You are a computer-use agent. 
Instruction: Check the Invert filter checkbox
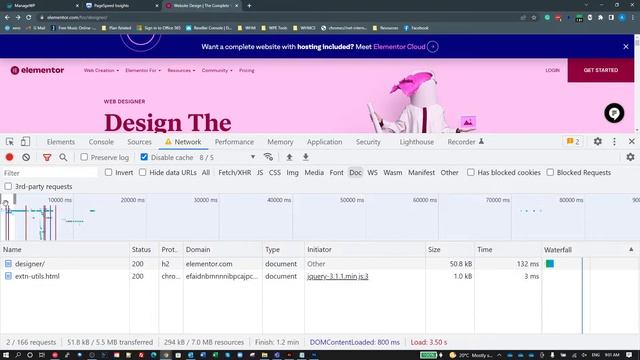coord(108,173)
